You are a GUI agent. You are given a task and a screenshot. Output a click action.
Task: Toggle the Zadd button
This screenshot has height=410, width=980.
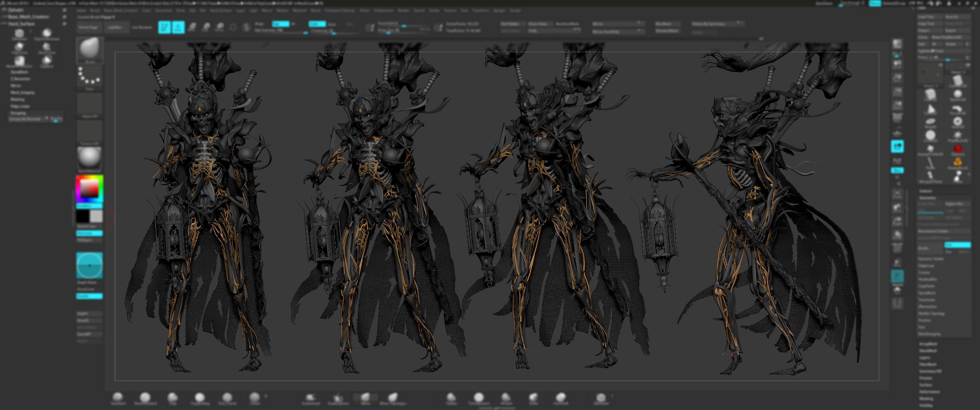[x=317, y=24]
